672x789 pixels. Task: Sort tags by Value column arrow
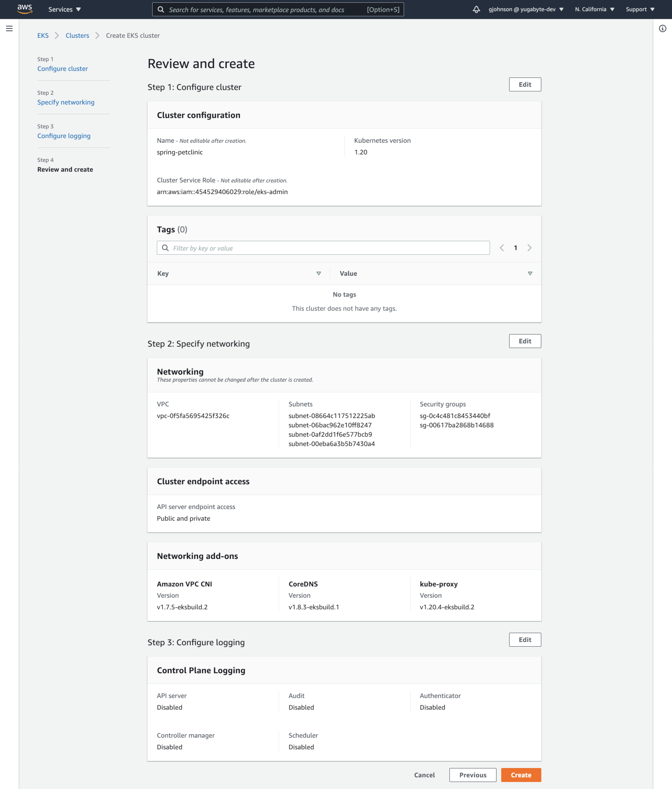(x=530, y=273)
